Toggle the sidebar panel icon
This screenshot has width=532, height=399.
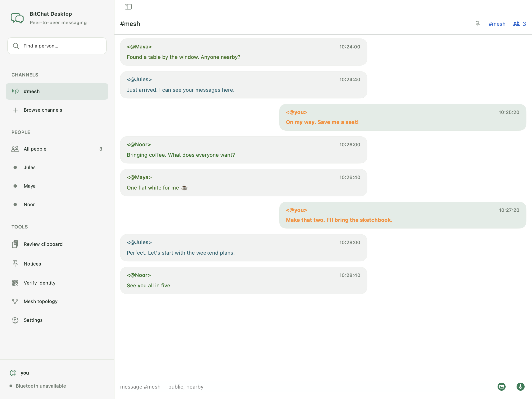[x=128, y=7]
